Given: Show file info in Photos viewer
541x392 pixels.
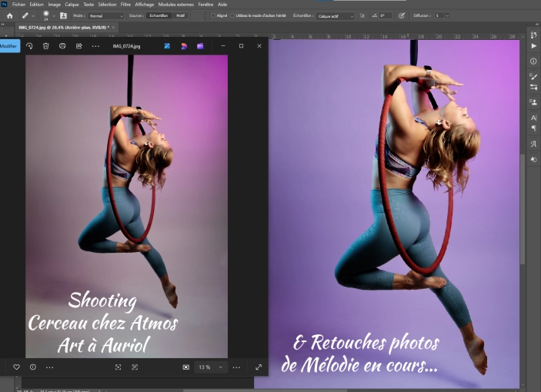Looking at the screenshot, I should 33,367.
